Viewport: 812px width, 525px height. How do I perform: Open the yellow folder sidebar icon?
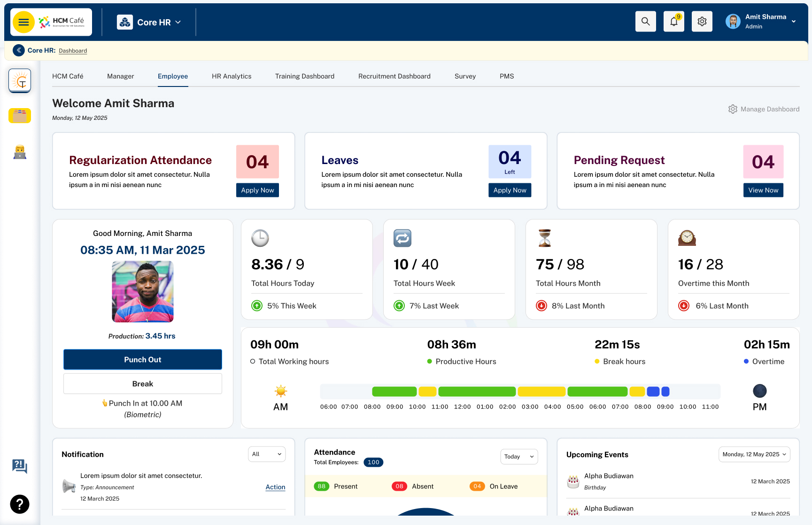[x=20, y=116]
